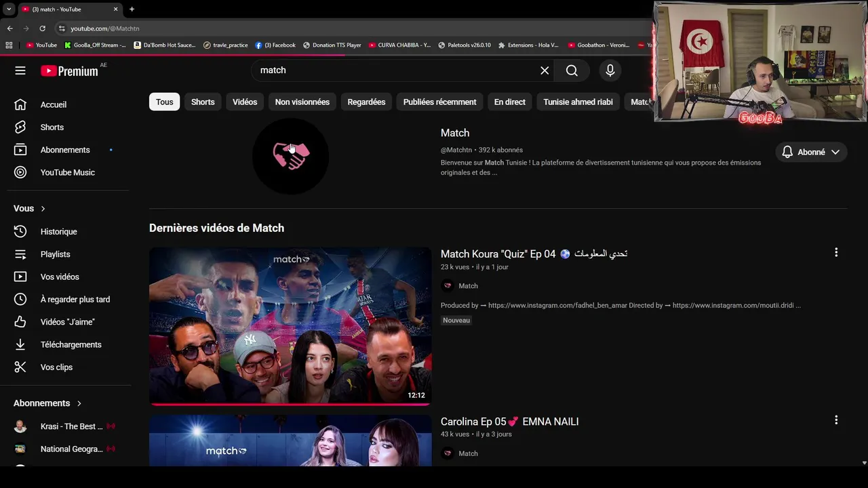Select the En direct filter chip
This screenshot has height=488, width=868.
pyautogui.click(x=510, y=102)
